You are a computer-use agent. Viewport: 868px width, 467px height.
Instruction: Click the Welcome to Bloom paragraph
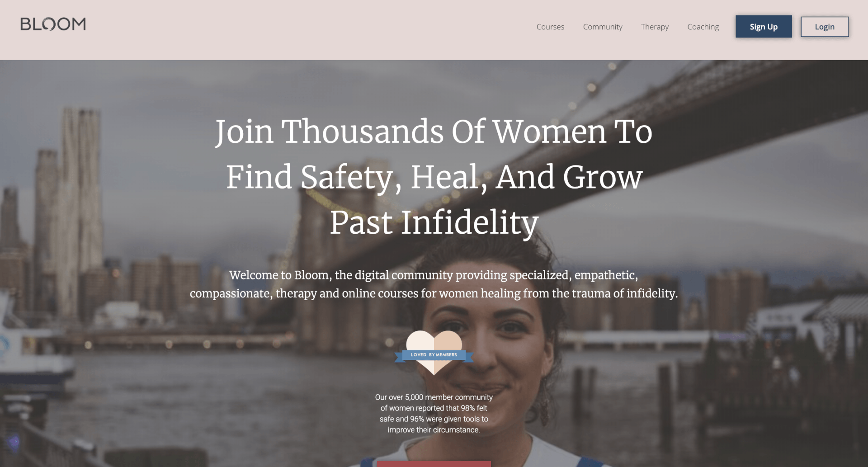[x=434, y=284]
